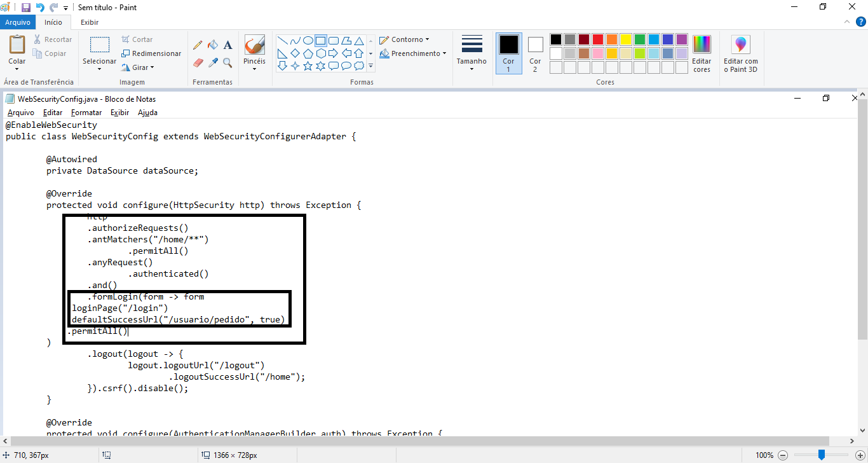Select the Color picker eyedropper tool
868x463 pixels.
[x=213, y=62]
